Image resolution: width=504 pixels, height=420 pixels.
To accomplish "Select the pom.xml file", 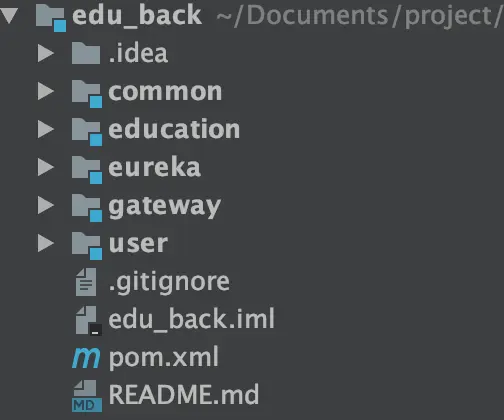I will (164, 358).
